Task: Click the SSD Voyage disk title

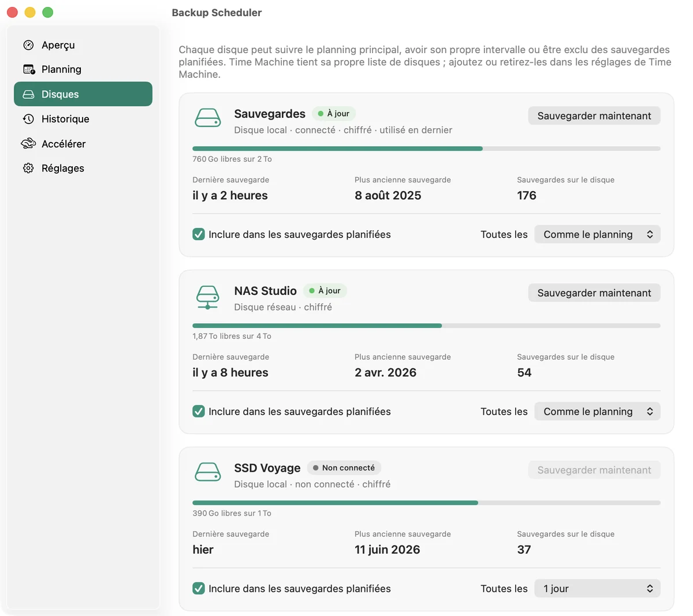Action: point(267,468)
